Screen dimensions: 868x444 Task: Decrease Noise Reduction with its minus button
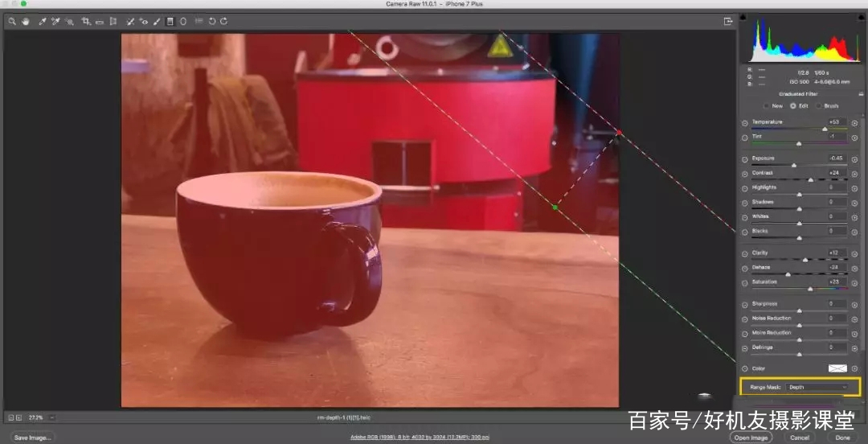point(744,319)
